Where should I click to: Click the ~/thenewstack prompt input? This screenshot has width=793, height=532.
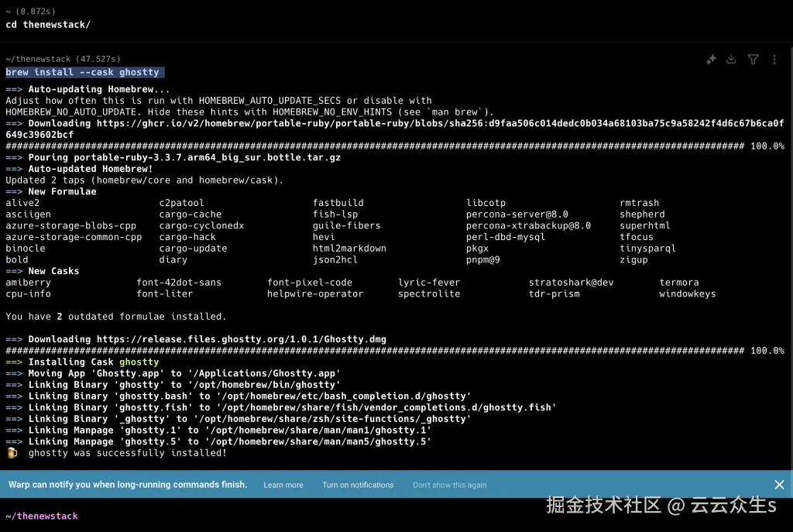click(42, 516)
